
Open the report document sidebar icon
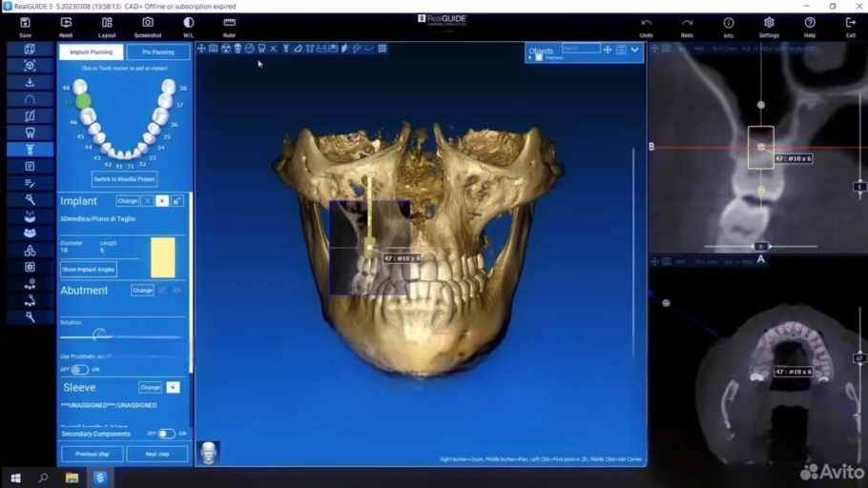pos(30,166)
